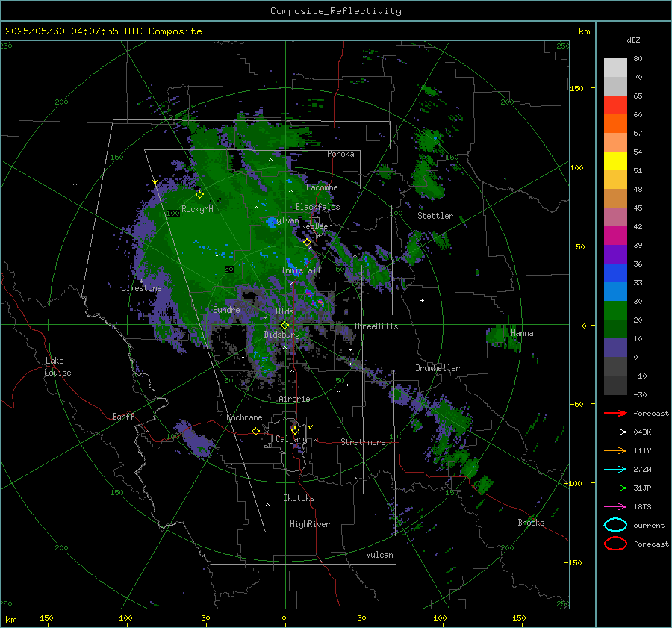672x628 pixels.
Task: Click the Cochrane town label
Action: tap(244, 417)
